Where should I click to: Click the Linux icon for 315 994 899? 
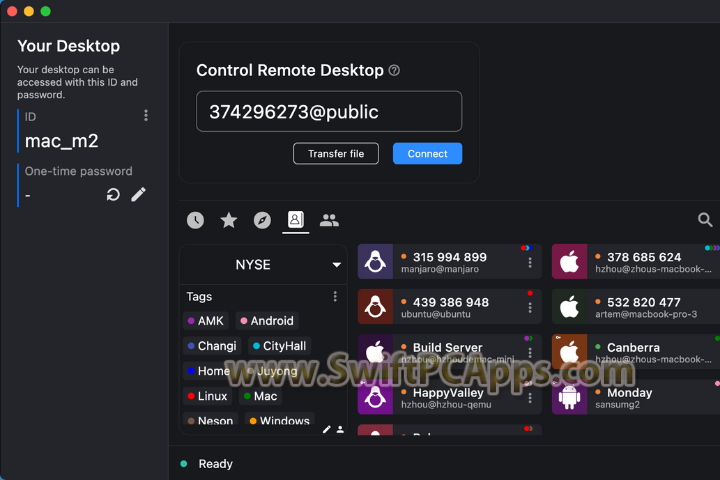point(375,261)
